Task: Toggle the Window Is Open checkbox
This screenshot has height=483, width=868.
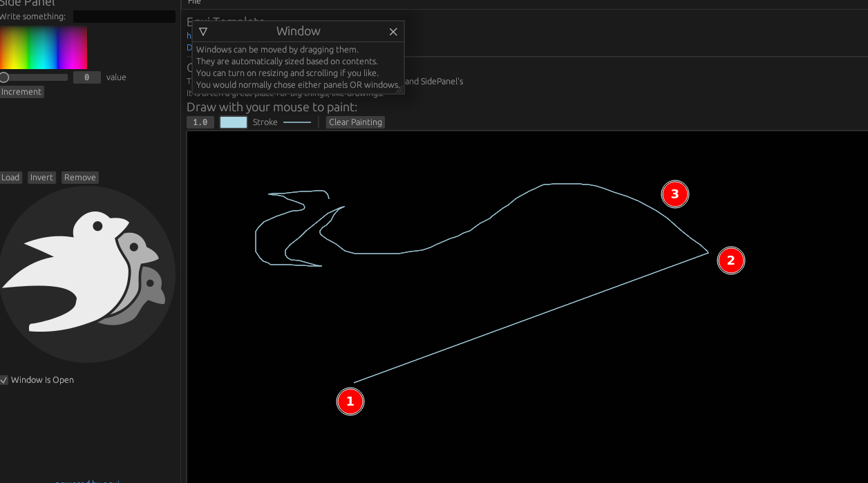Action: 3,379
